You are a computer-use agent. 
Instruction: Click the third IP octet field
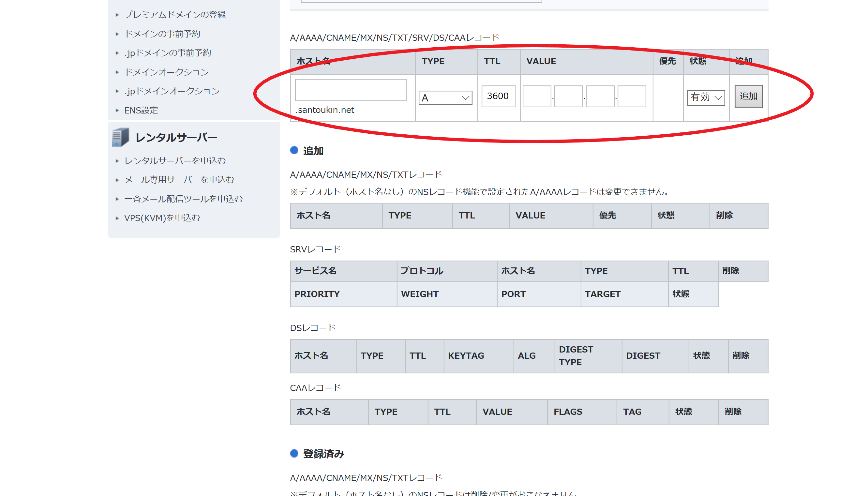click(600, 97)
